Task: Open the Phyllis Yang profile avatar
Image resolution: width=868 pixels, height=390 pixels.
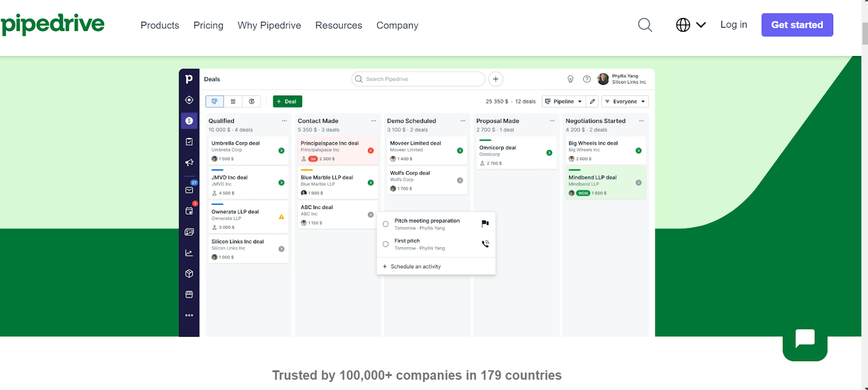Action: click(x=603, y=79)
